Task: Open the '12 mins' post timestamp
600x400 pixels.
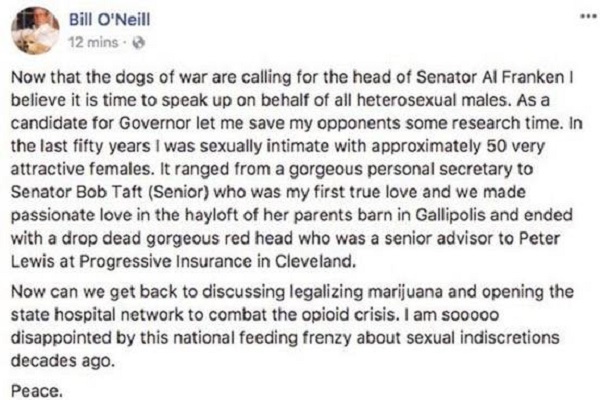Action: (93, 42)
